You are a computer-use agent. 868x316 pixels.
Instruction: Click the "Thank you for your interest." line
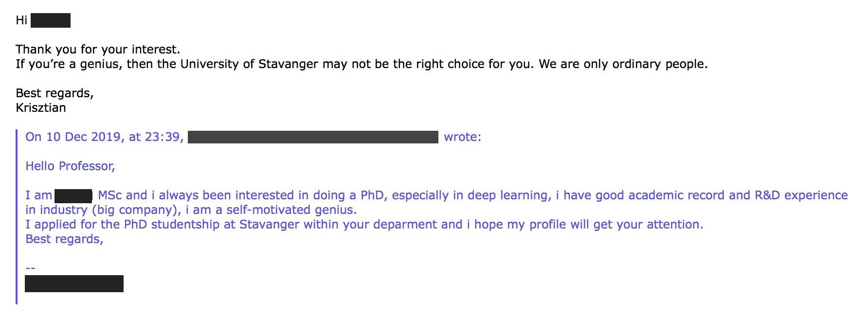point(98,50)
